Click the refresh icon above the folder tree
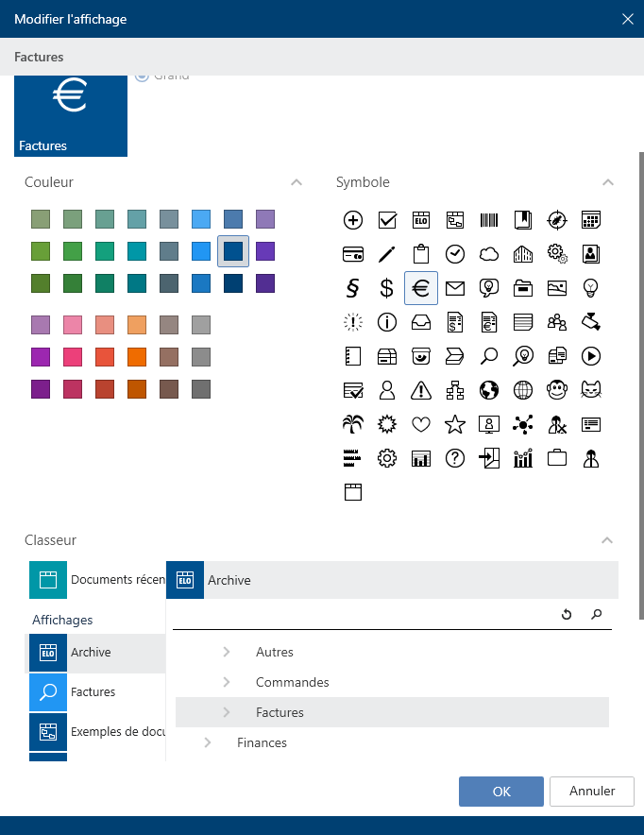The height and width of the screenshot is (835, 644). click(567, 614)
